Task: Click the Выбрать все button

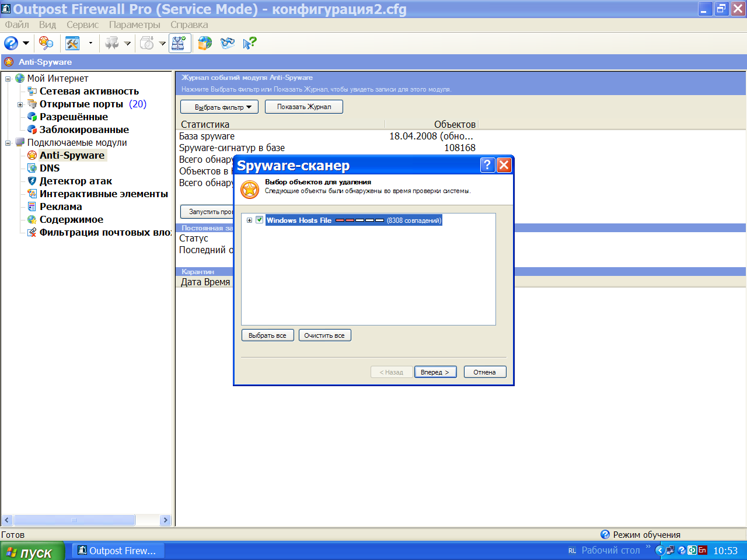Action: click(x=267, y=335)
